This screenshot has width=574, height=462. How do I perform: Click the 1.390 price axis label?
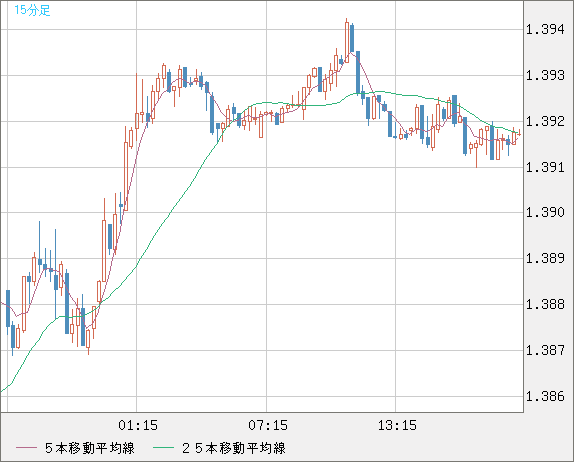click(x=545, y=212)
